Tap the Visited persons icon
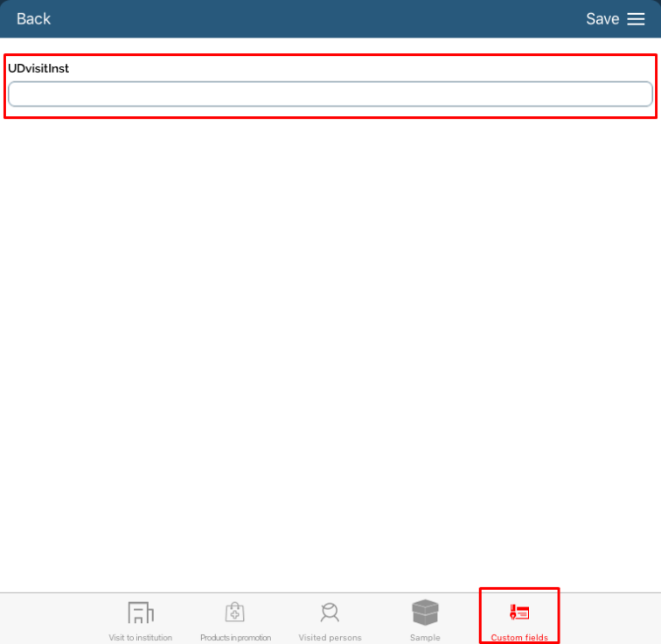 330,613
